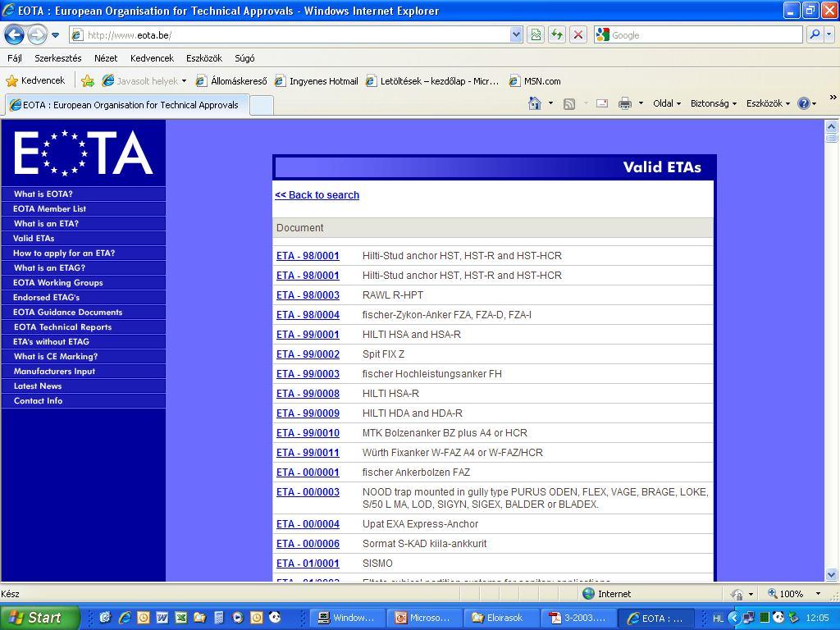Click the Back to search link
Screen dimensions: 840x630
[x=317, y=195]
